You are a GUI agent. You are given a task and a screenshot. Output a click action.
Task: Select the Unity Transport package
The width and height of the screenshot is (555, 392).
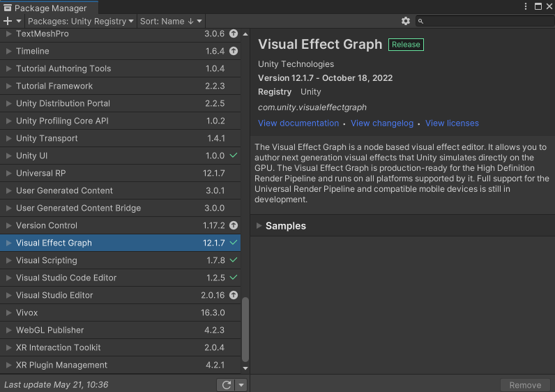[121, 139]
